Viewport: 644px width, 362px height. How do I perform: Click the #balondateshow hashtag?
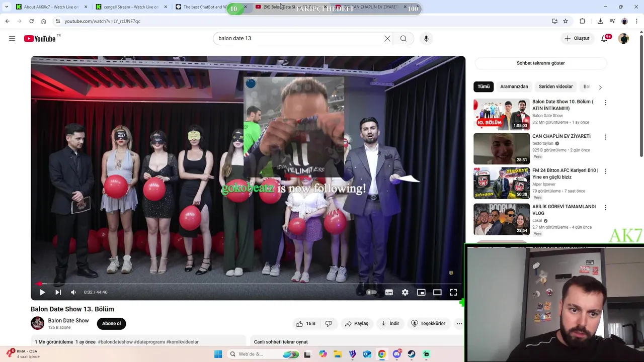pyautogui.click(x=115, y=342)
